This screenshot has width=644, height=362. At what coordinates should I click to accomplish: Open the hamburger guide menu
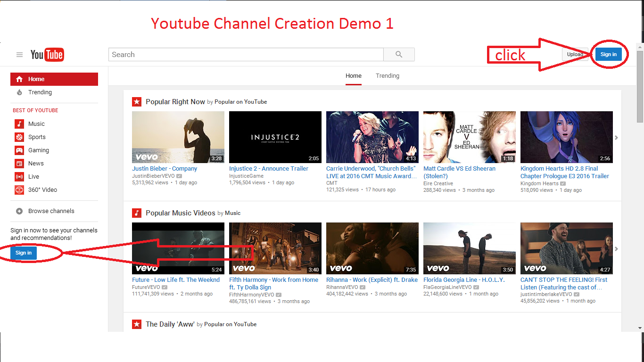tap(19, 55)
